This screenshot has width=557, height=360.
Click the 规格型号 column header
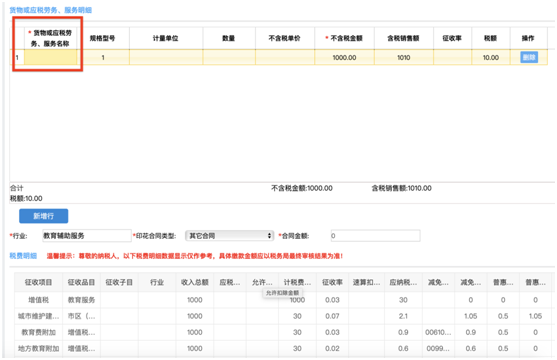coord(103,38)
